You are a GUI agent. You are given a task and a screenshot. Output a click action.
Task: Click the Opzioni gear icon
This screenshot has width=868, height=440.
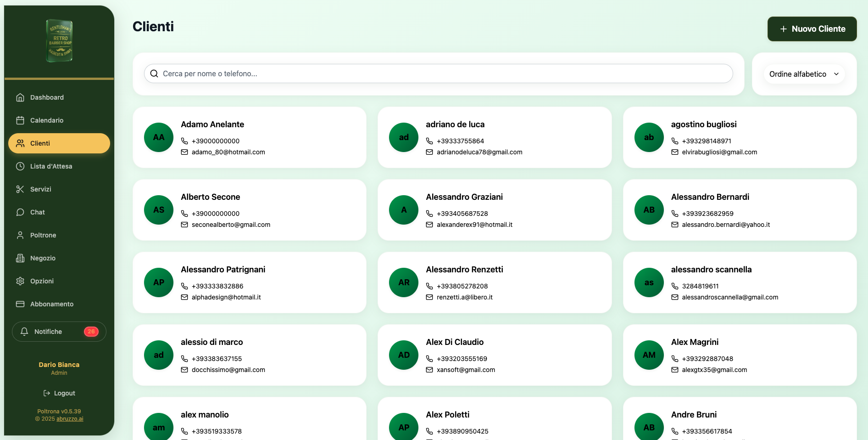[20, 281]
